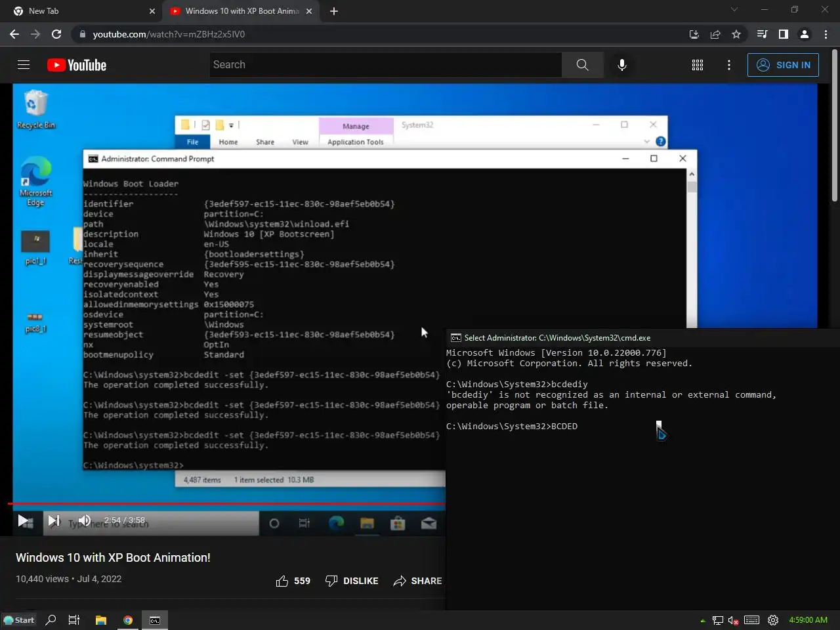
Task: Click the YouTube Search input field
Action: pos(386,65)
